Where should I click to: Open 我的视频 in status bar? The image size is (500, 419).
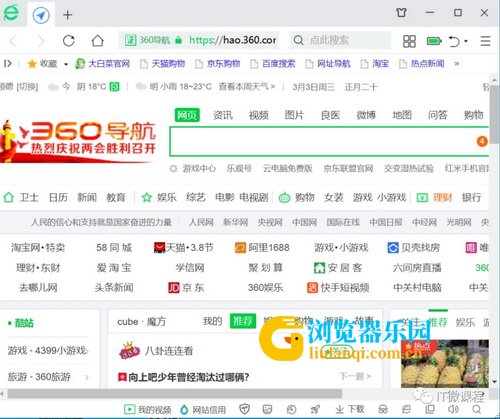(148, 409)
